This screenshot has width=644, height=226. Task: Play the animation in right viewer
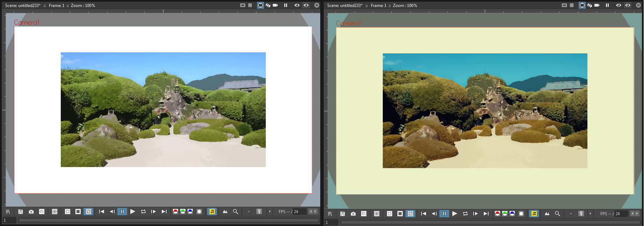click(x=455, y=214)
